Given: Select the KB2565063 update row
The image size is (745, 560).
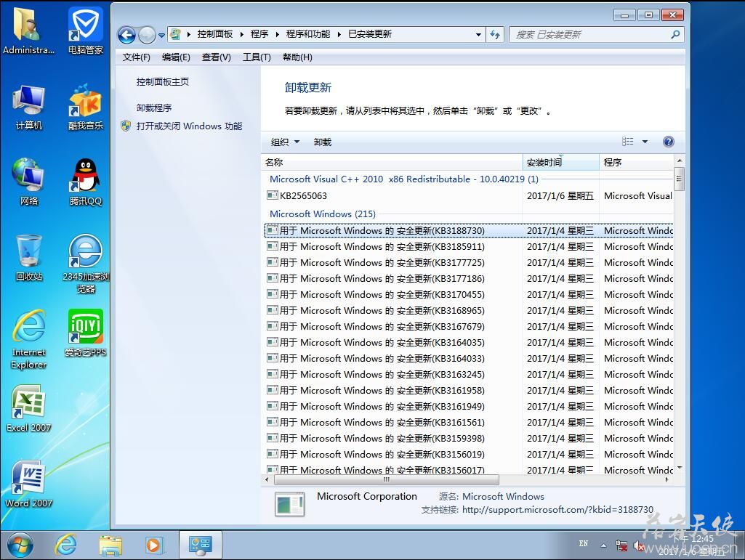Looking at the screenshot, I should (469, 195).
